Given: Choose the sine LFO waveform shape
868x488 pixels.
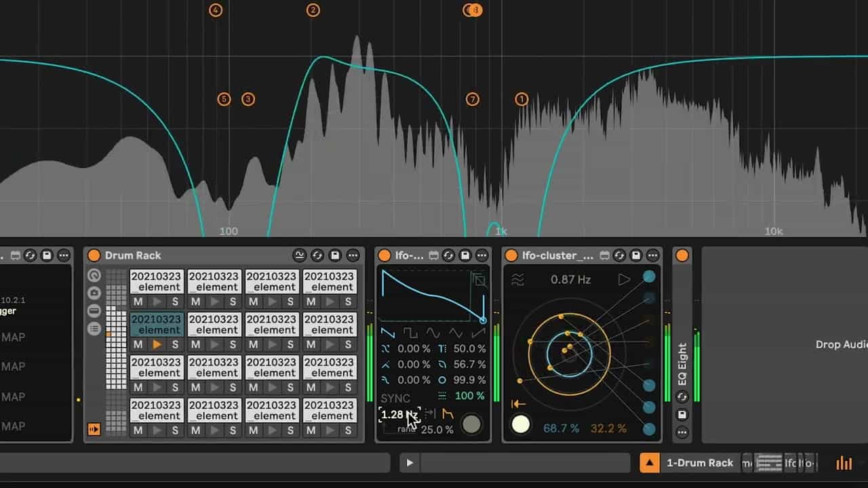Looking at the screenshot, I should [433, 333].
